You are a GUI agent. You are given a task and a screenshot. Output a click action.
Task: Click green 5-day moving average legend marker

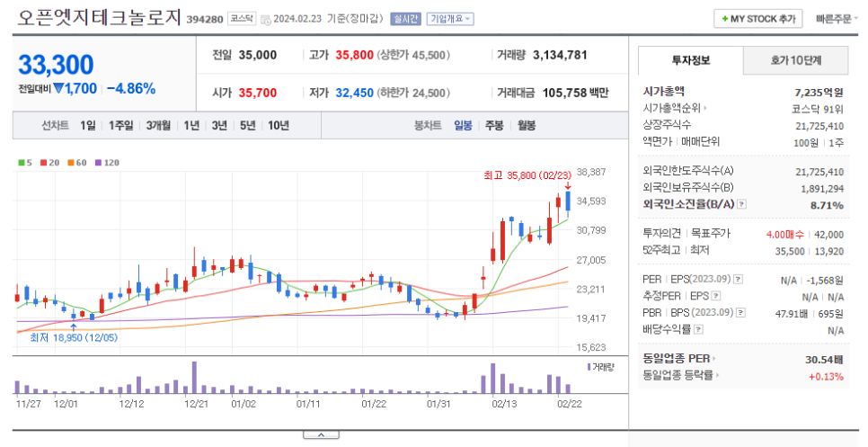tap(21, 163)
